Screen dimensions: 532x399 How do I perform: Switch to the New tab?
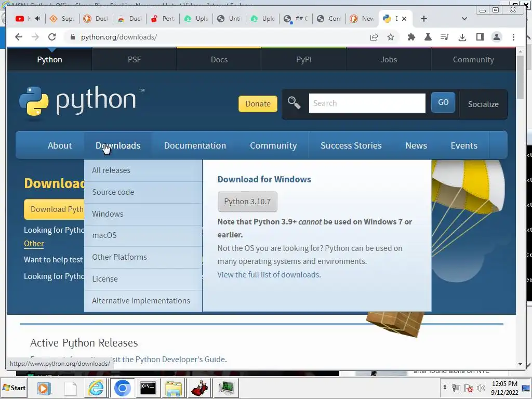point(362,19)
